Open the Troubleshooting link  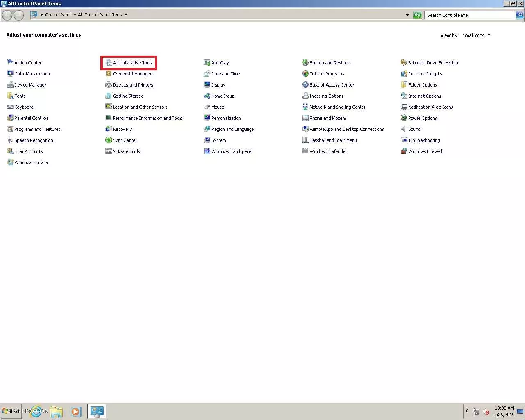point(424,140)
